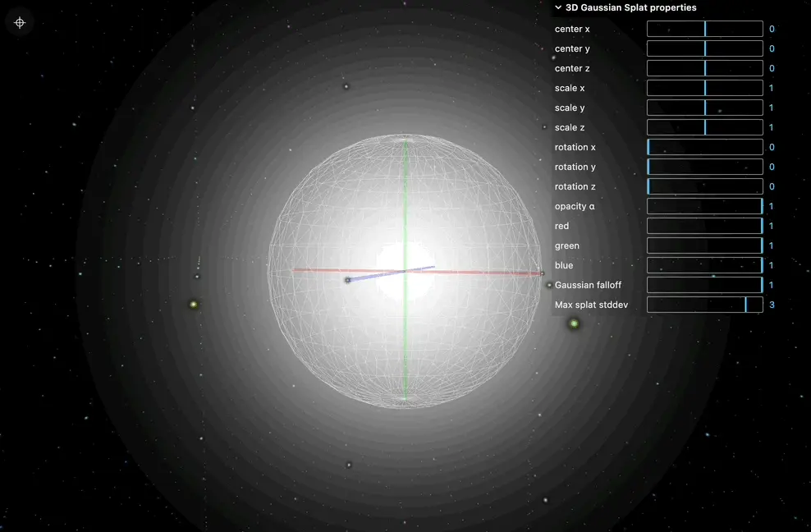811x532 pixels.
Task: Click the scale z slider bar
Action: (x=704, y=127)
